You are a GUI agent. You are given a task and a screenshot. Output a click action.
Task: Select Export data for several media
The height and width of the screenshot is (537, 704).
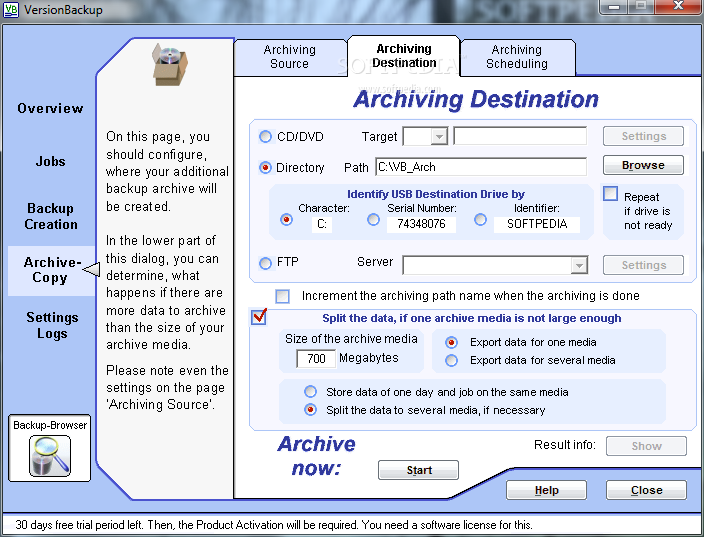[451, 360]
